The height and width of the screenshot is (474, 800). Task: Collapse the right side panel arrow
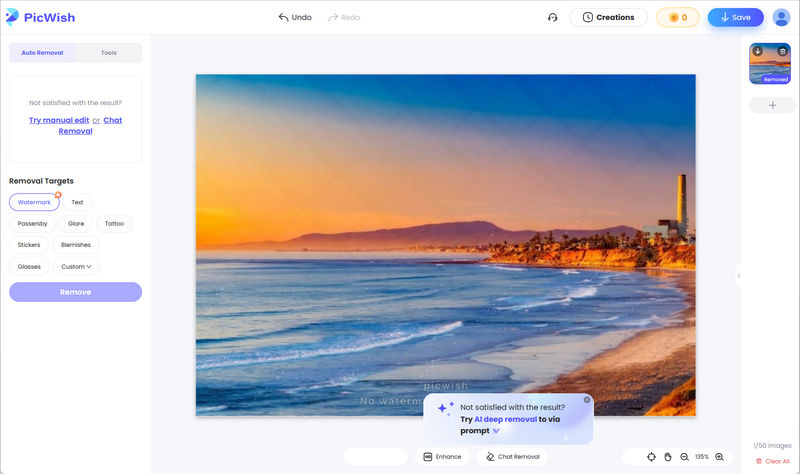coord(739,275)
